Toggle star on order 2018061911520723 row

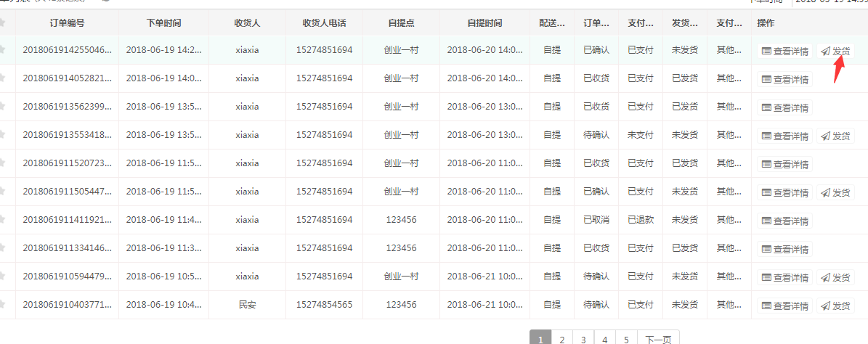click(x=3, y=163)
